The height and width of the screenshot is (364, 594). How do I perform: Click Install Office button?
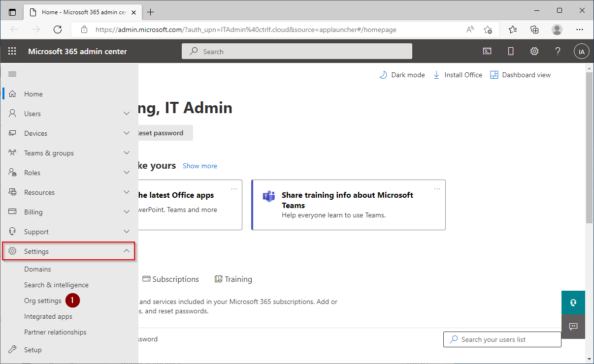(x=458, y=75)
